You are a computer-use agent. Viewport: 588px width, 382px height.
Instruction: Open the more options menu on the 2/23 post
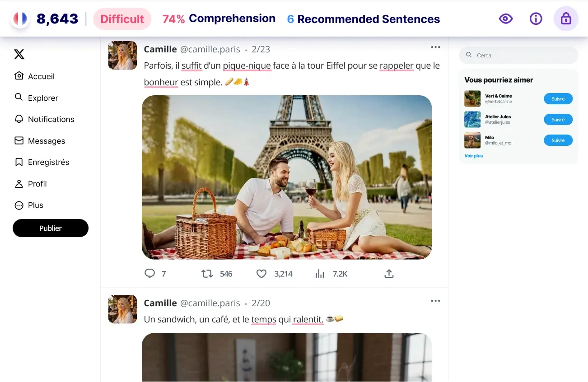[x=435, y=47]
